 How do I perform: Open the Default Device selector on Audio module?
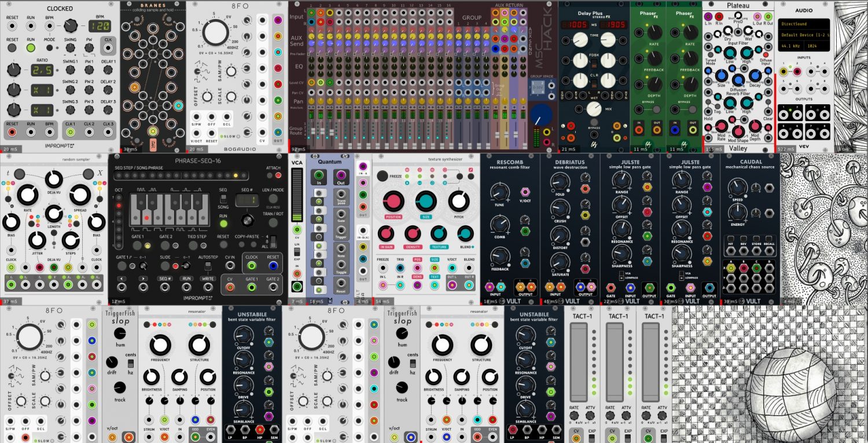pyautogui.click(x=803, y=35)
